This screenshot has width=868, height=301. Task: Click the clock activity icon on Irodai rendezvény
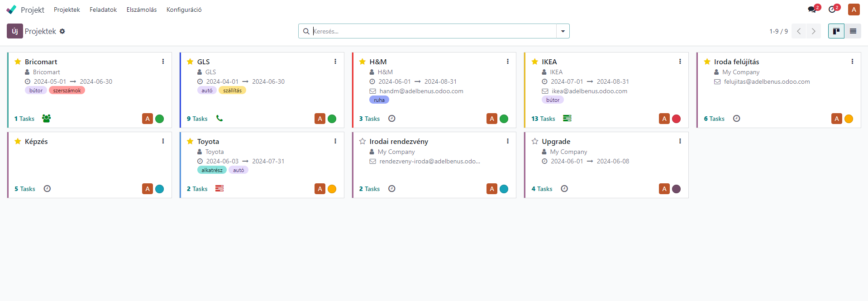[392, 189]
